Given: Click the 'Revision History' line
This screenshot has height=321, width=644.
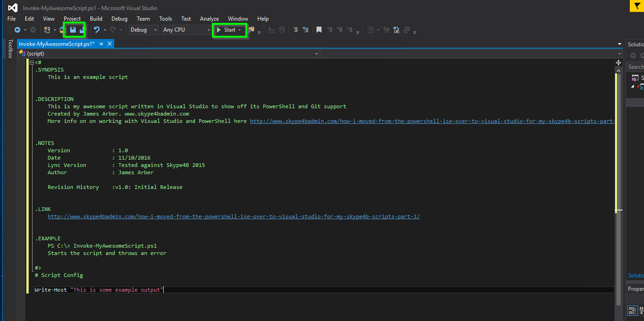Looking at the screenshot, I should click(x=115, y=187).
